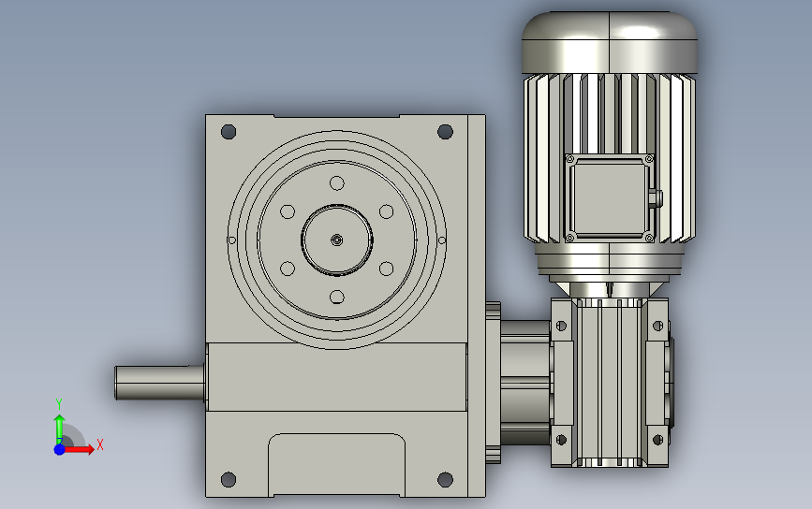The image size is (812, 509).
Task: Select the motor's domed fan cover
Action: coord(609,42)
